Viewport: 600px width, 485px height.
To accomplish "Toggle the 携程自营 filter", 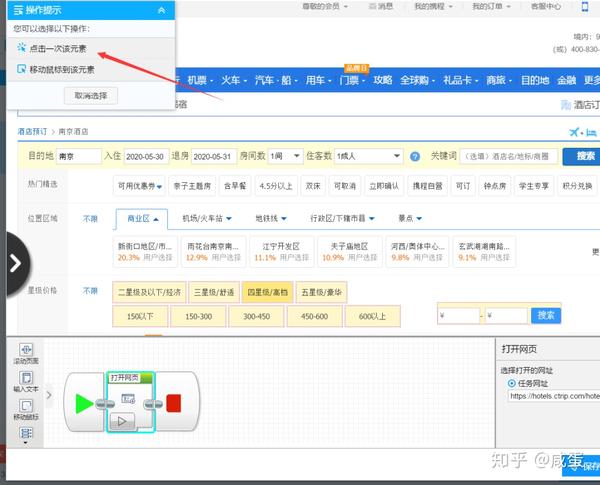I will (427, 186).
